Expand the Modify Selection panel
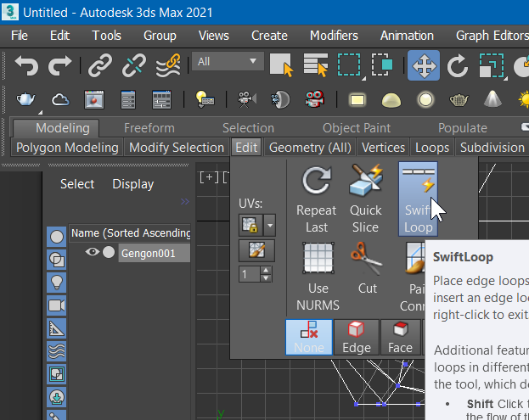Screen dimensions: 529x420 click(177, 148)
